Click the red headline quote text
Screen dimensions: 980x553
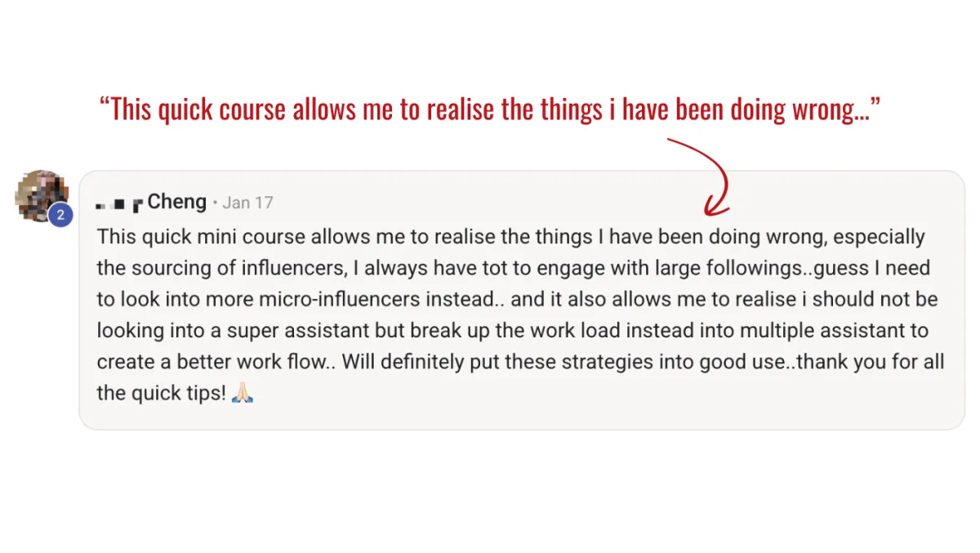point(489,109)
